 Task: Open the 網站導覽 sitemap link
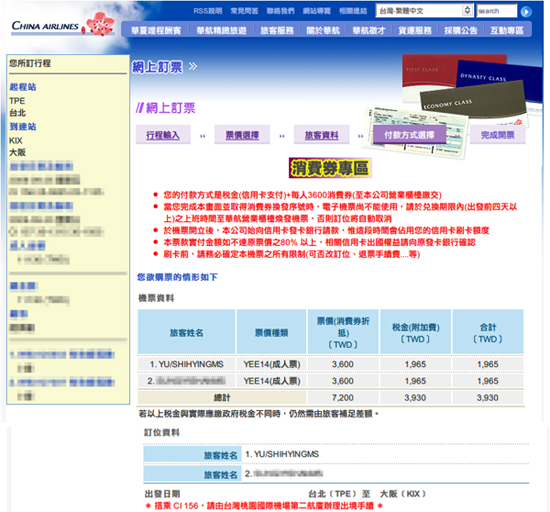[x=317, y=11]
